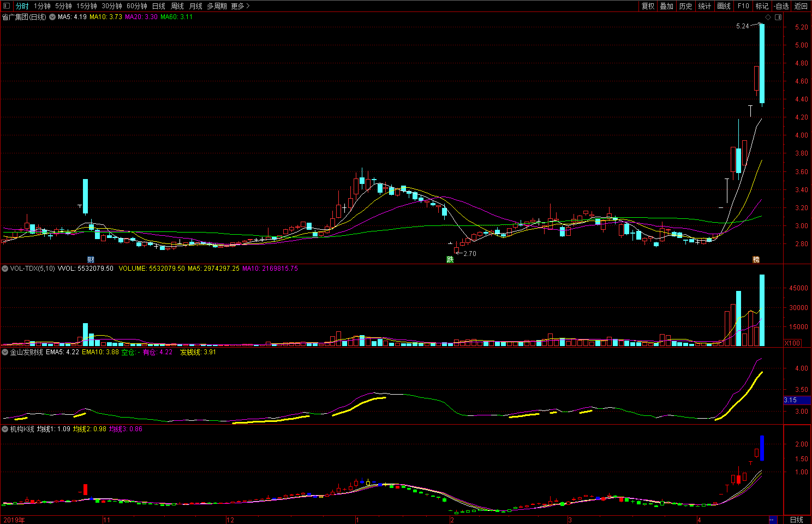This screenshot has height=524, width=812.
Task: Click the 2.70 low price annotation
Action: (470, 254)
